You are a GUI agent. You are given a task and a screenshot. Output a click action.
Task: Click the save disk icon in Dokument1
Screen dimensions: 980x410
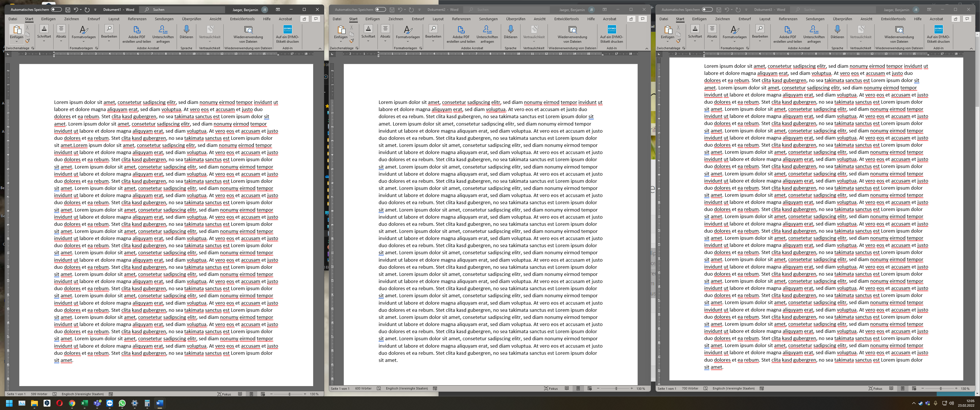(68, 9)
